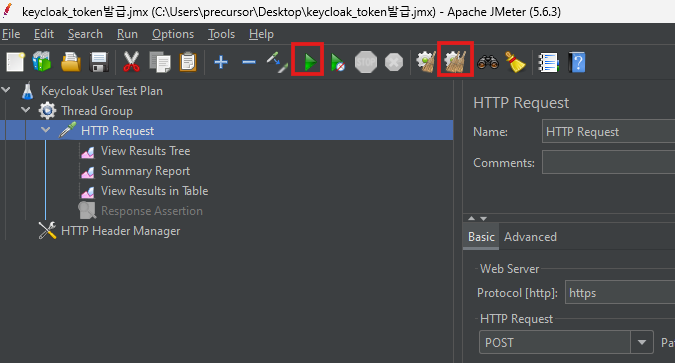Open Search with binoculars icon
Image resolution: width=675 pixels, height=363 pixels.
[x=488, y=62]
